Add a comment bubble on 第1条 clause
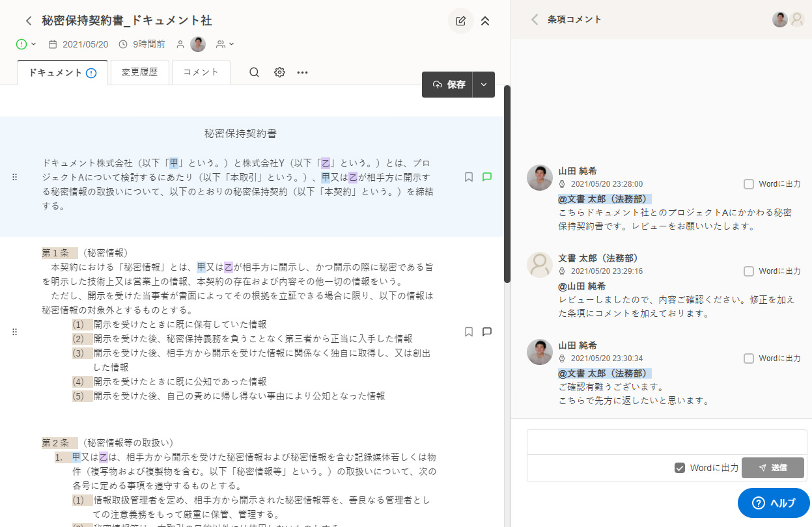Viewport: 812px width, 527px height. tap(486, 331)
